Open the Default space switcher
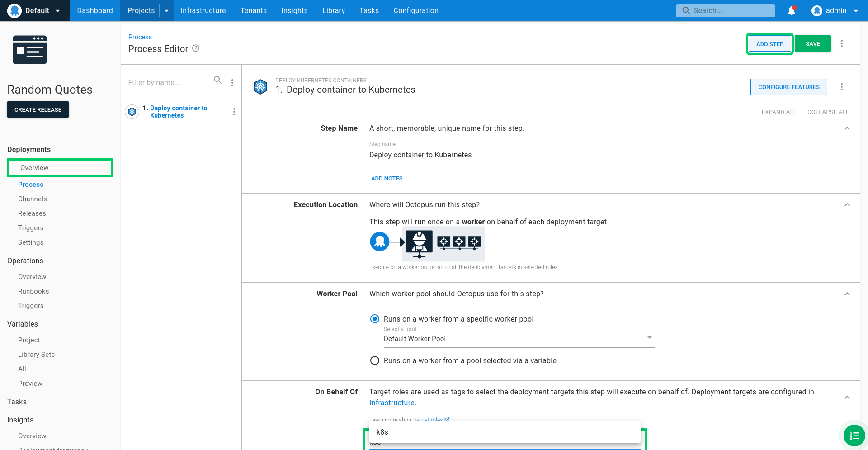 (35, 10)
